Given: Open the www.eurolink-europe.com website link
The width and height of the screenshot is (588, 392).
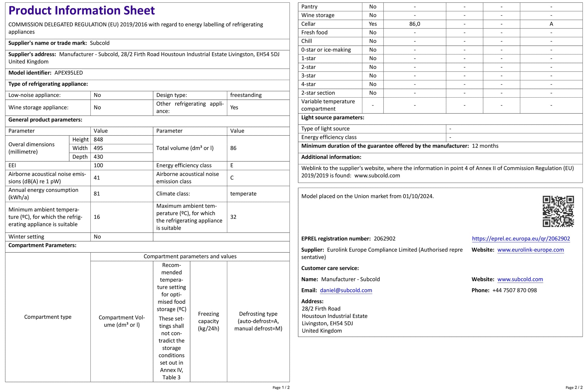Looking at the screenshot, I should pos(530,250).
